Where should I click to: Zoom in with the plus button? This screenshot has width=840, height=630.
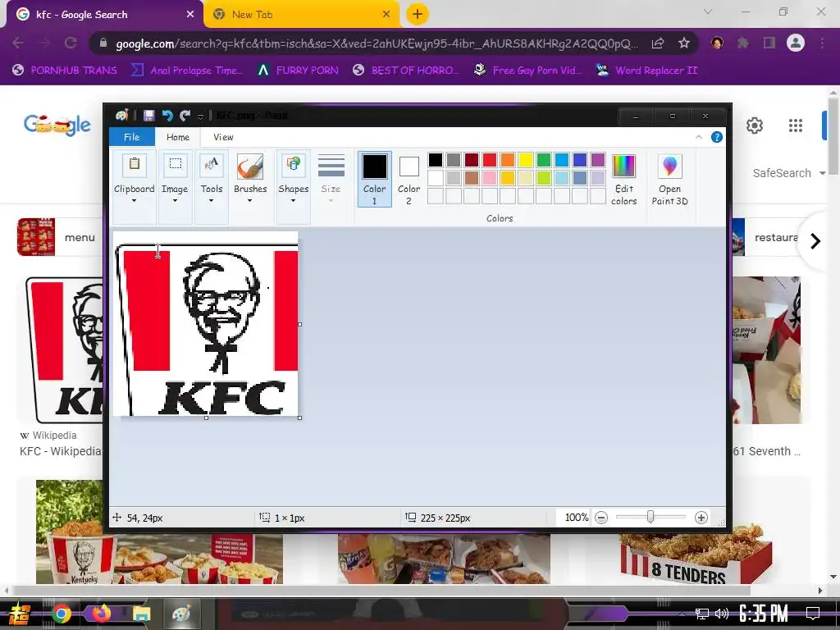pyautogui.click(x=701, y=518)
